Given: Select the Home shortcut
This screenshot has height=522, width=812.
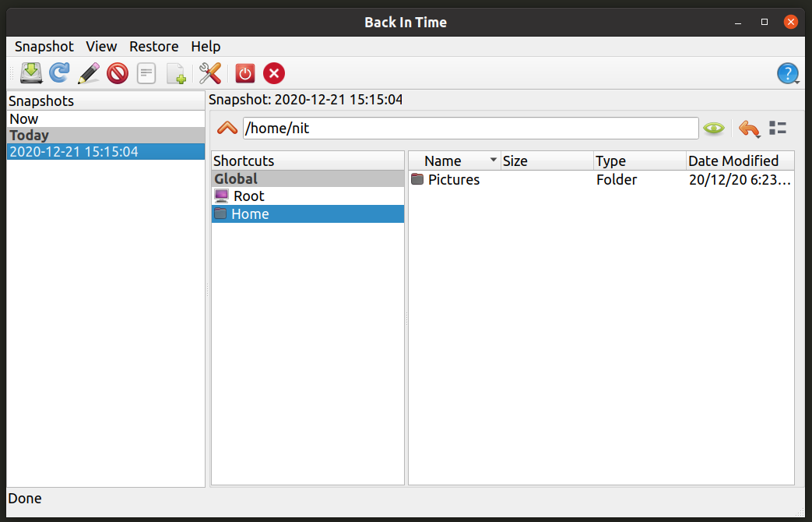Looking at the screenshot, I should [x=308, y=213].
